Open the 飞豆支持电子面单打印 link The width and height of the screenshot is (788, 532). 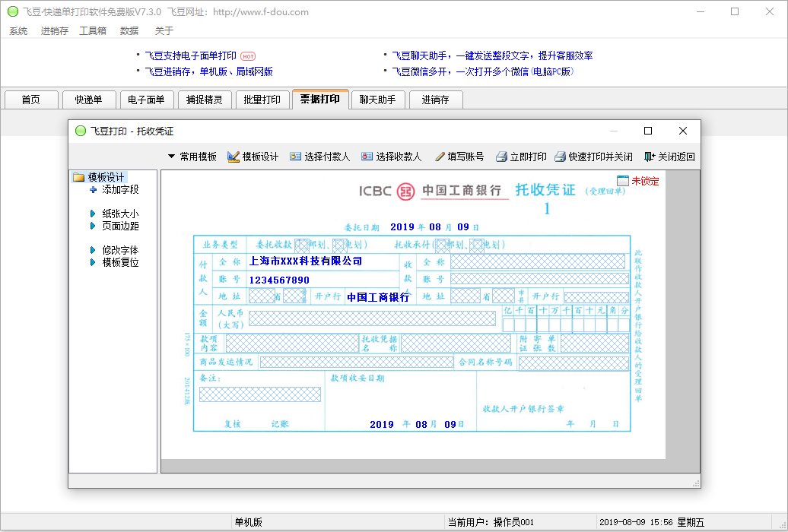click(x=190, y=55)
